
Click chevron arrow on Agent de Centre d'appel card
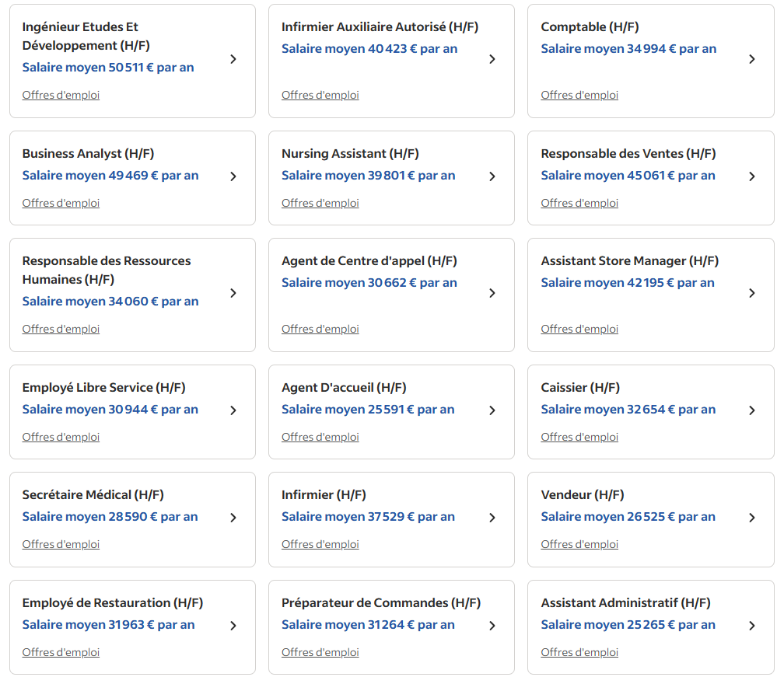point(492,293)
